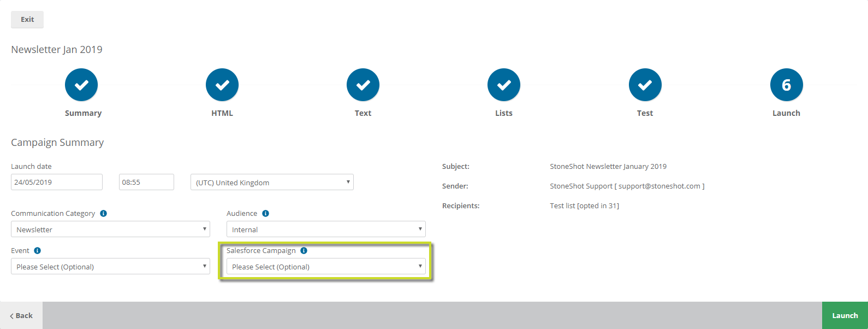Click the Launch step number 6 circle
This screenshot has height=329, width=868.
(787, 85)
